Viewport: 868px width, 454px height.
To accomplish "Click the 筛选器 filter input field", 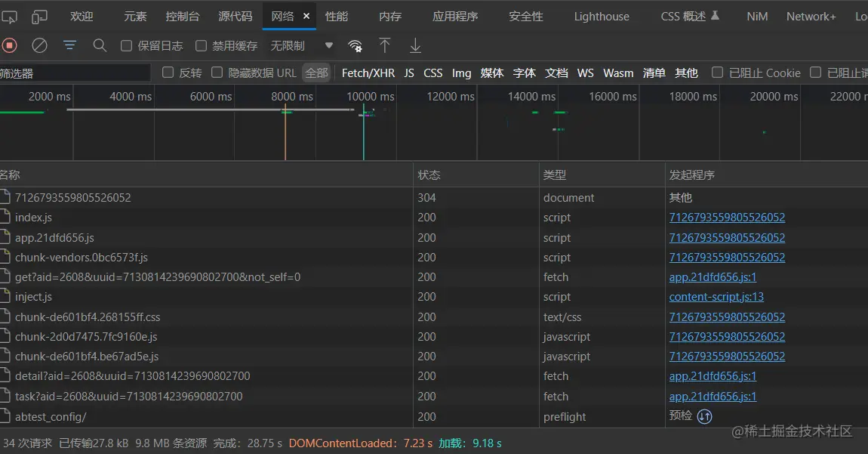I will [x=75, y=73].
